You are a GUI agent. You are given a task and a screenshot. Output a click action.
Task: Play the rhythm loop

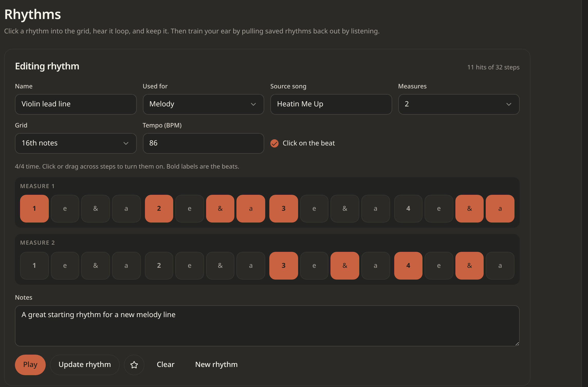(30, 365)
